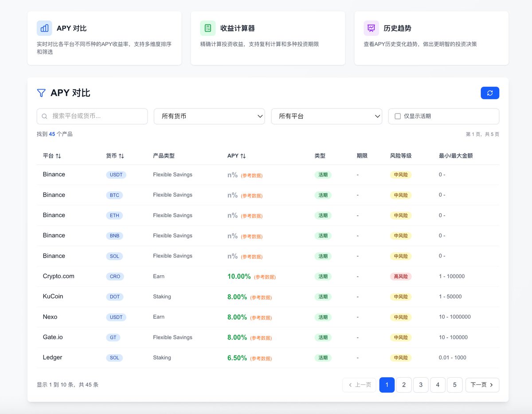Click the 期限 column header
532x414 pixels.
(x=362, y=156)
